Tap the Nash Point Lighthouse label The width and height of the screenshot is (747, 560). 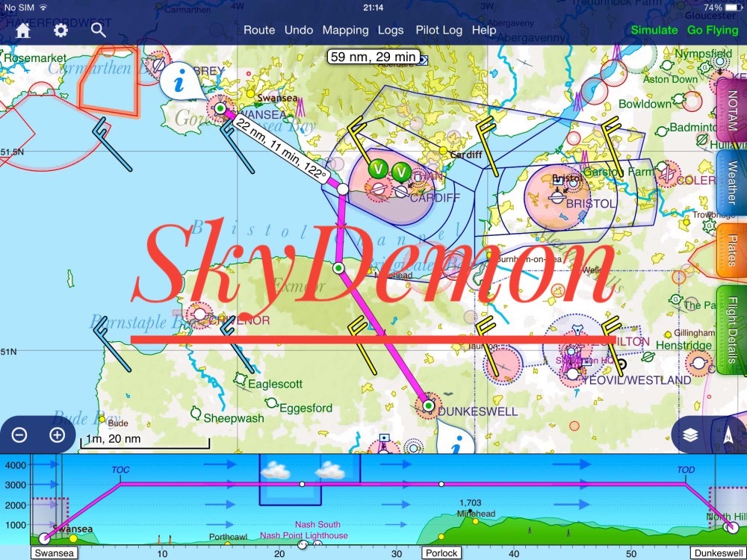[303, 535]
